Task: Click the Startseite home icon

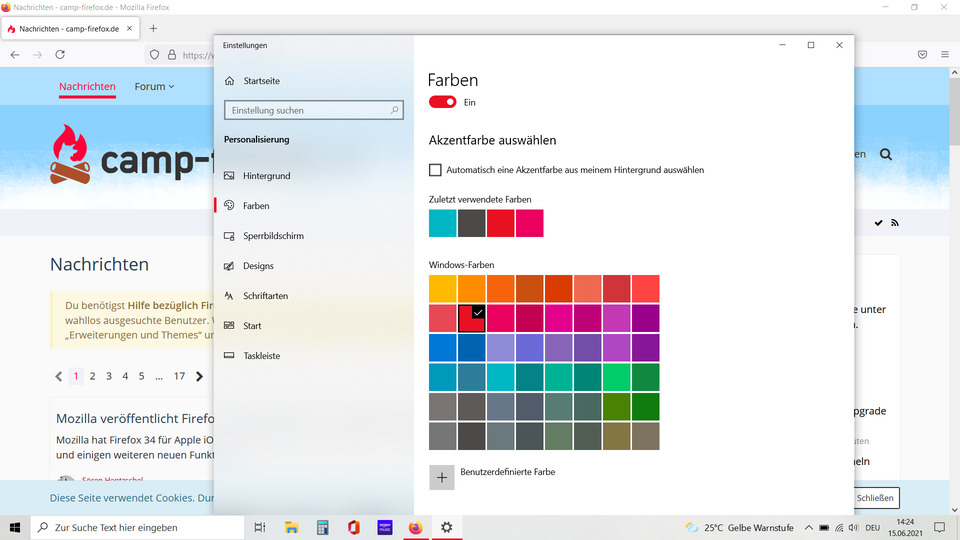Action: pyautogui.click(x=230, y=80)
